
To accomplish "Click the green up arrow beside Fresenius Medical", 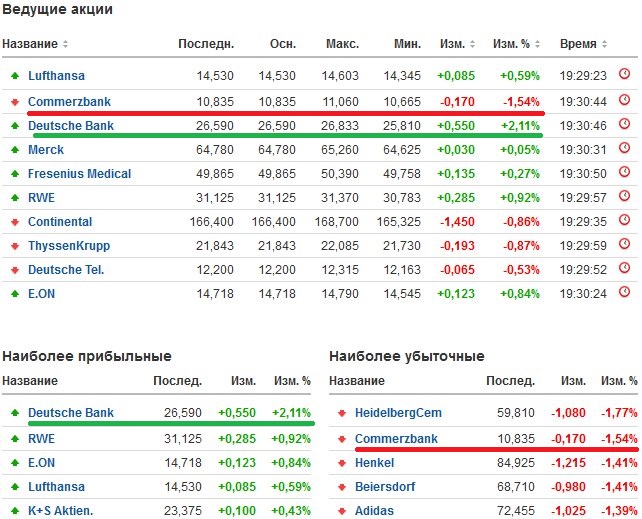I will [x=15, y=174].
